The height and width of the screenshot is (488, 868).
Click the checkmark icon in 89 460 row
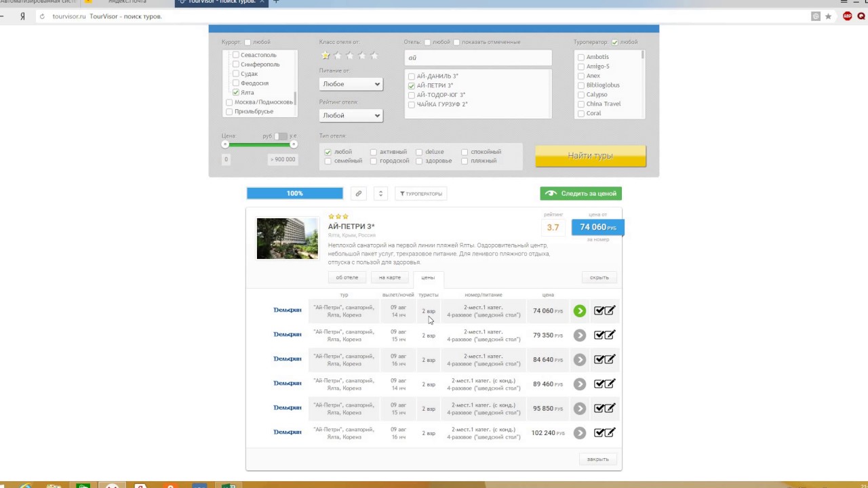599,384
